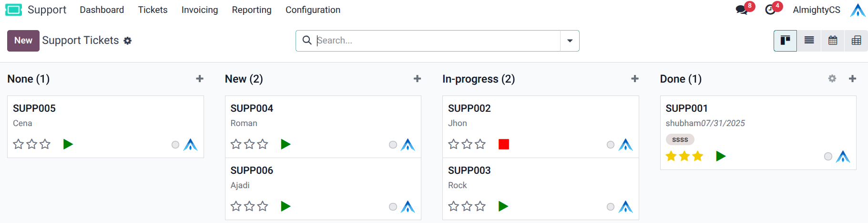Switch to the list view
The image size is (868, 223).
pos(809,41)
